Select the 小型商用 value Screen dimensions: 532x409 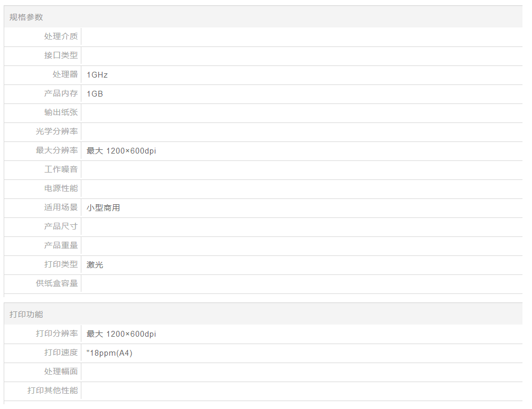click(104, 208)
